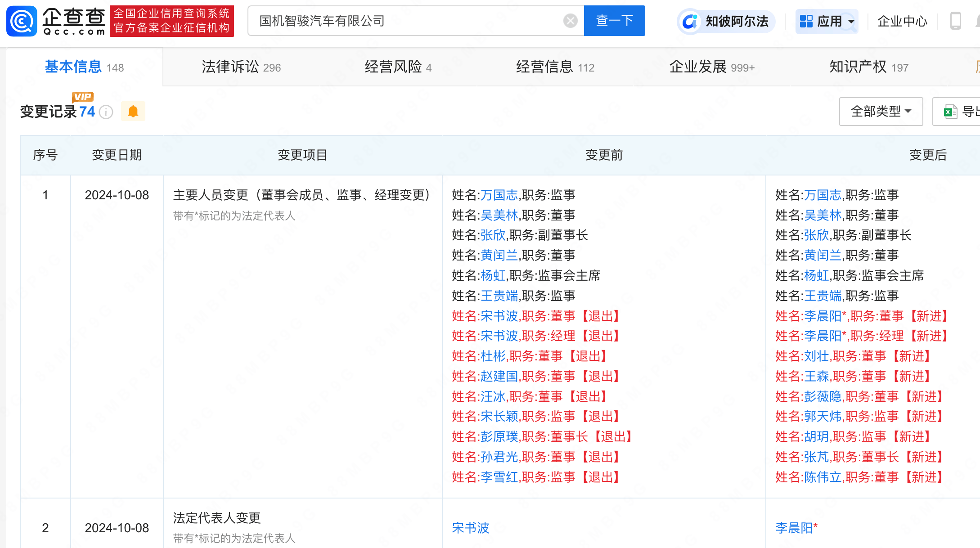Click the VIP badge
The height and width of the screenshot is (548, 980).
[x=83, y=96]
